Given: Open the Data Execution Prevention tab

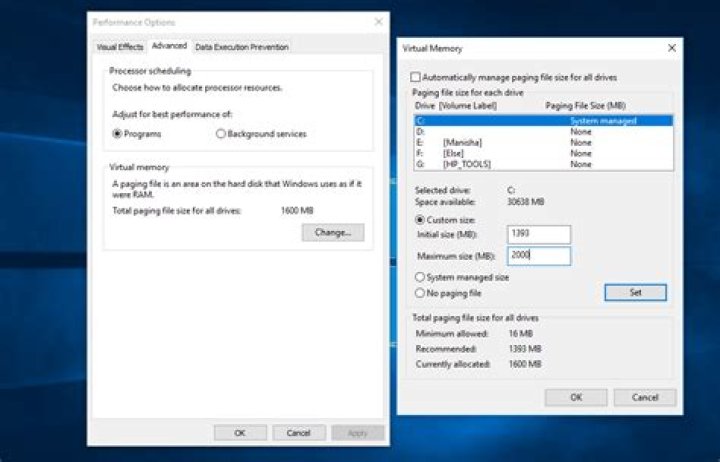Looking at the screenshot, I should click(x=242, y=47).
